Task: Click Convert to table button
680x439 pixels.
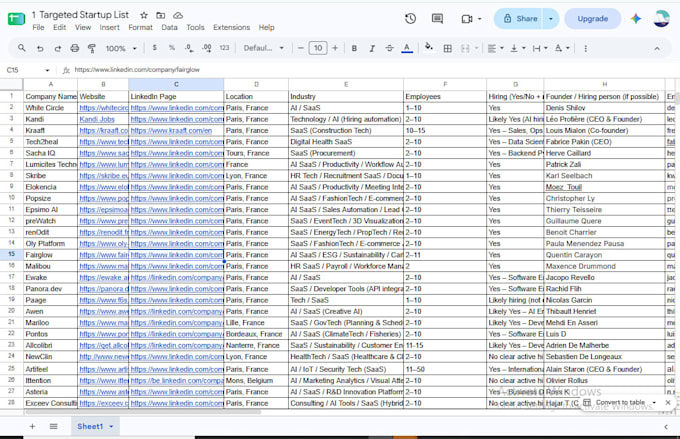Action: click(620, 403)
